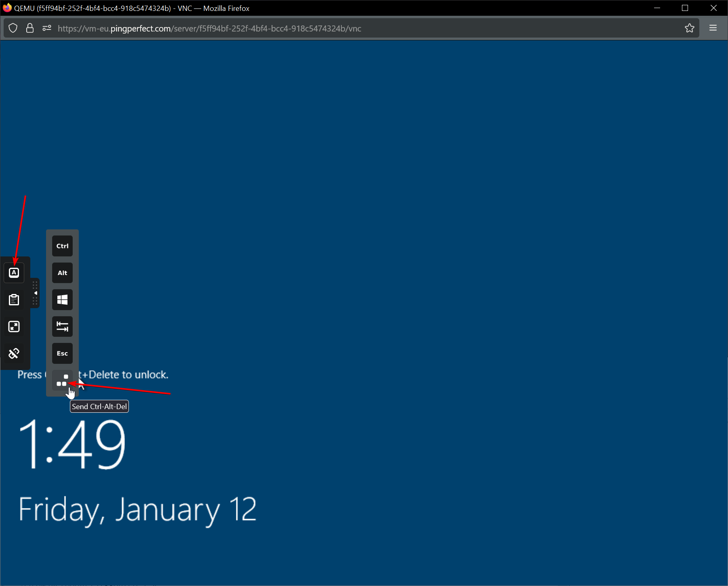Send the Tab key to remote
Image resolution: width=728 pixels, height=586 pixels.
coord(62,327)
